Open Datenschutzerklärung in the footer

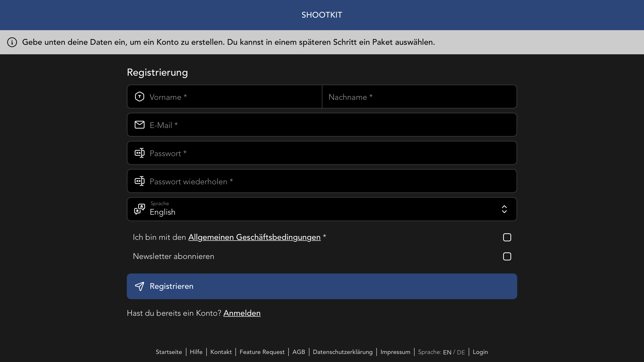click(x=343, y=352)
